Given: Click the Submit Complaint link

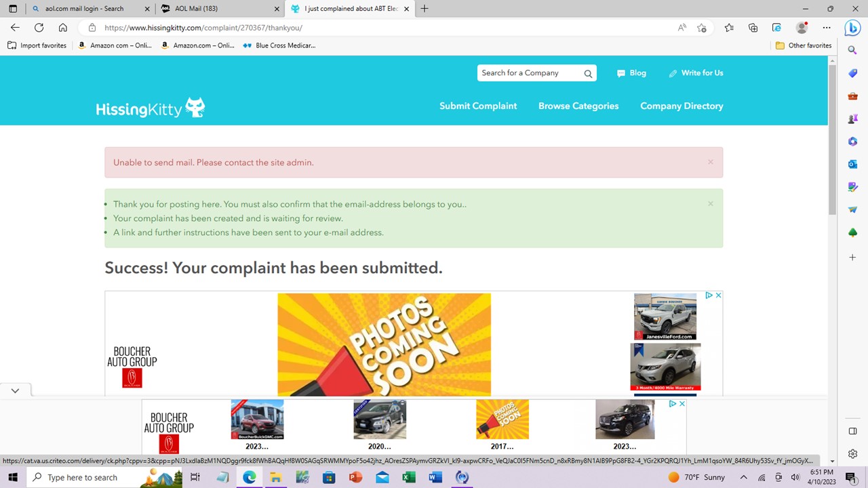Looking at the screenshot, I should 478,106.
